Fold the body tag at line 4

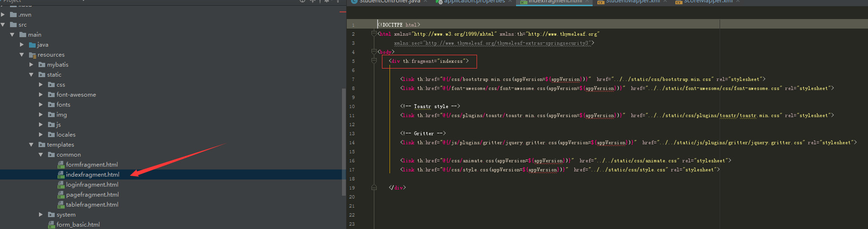point(374,52)
